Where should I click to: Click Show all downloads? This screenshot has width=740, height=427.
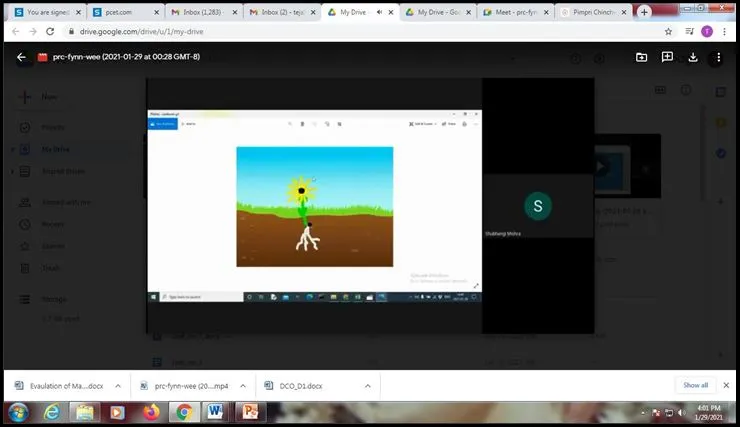(695, 385)
